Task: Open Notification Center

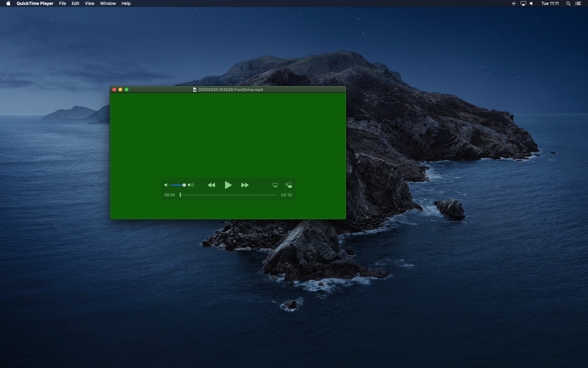Action: click(579, 3)
